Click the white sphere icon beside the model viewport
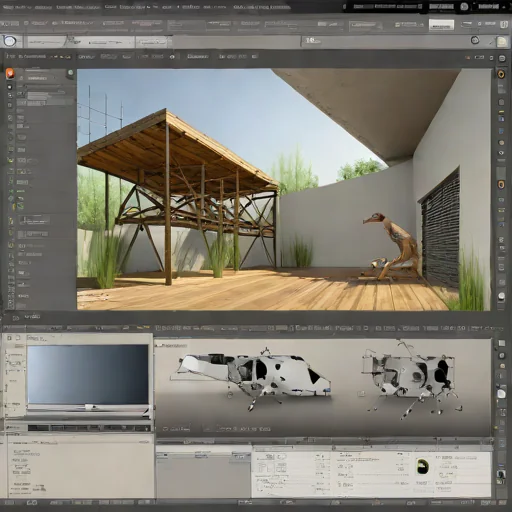The width and height of the screenshot is (512, 512). 501,394
